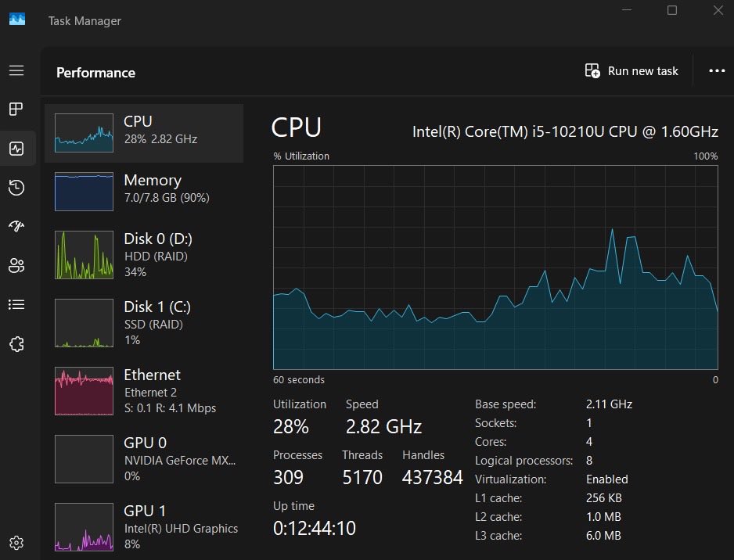Click the Memory usage 7.0/7.8 GB text
This screenshot has height=560, width=734.
tap(167, 198)
